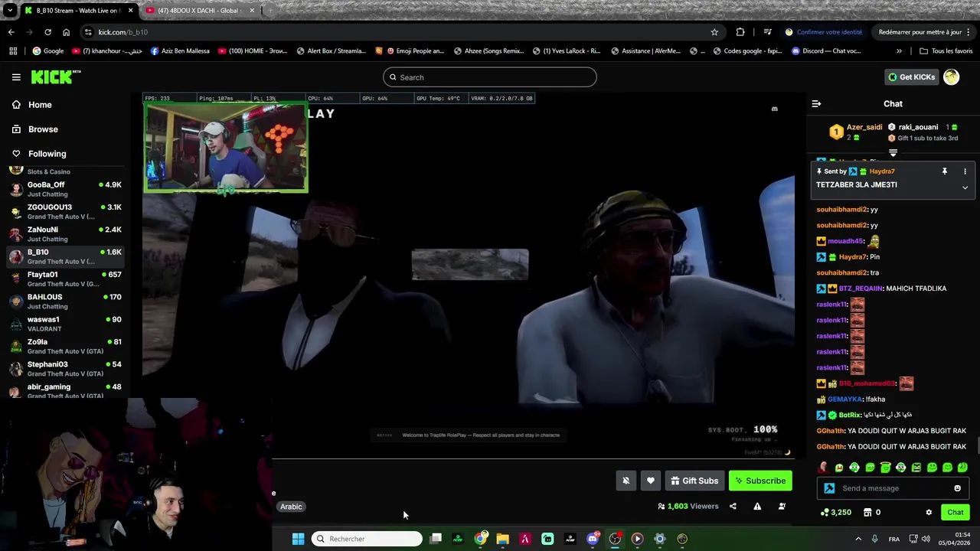Open the user profile avatar menu
The image size is (980, 551).
coord(951,77)
